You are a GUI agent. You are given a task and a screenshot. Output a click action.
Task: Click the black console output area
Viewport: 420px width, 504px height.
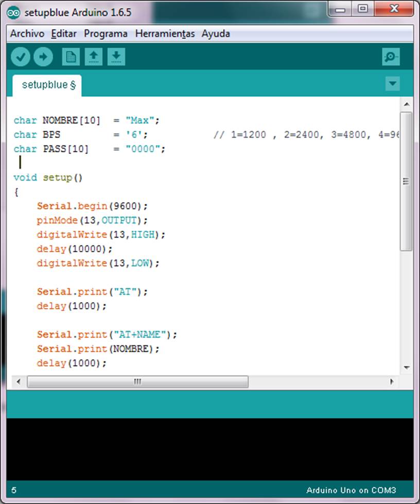(210, 449)
